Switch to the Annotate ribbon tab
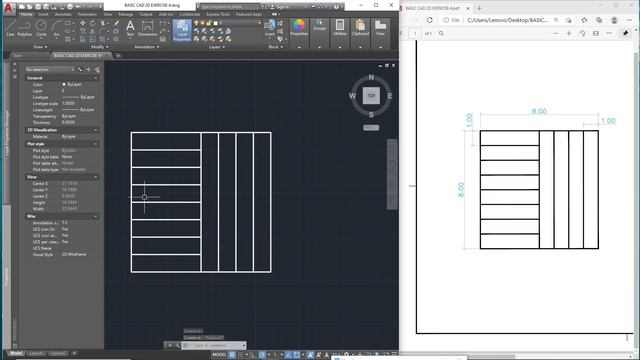Screen dimensions: 640x360 tap(63, 14)
